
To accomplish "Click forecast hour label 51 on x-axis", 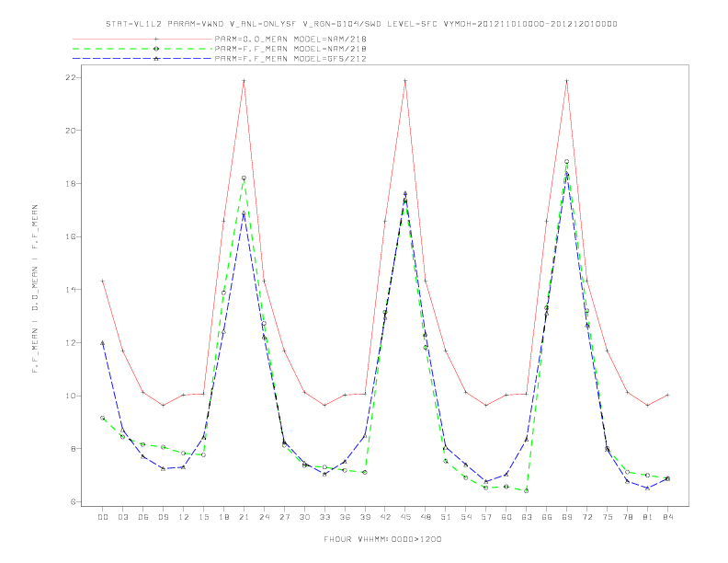I will (446, 517).
